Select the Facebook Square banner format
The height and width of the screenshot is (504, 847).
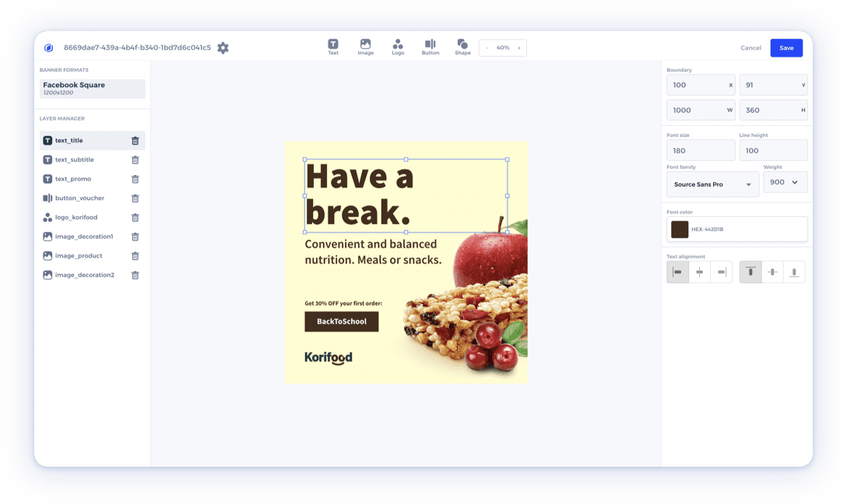coord(92,89)
